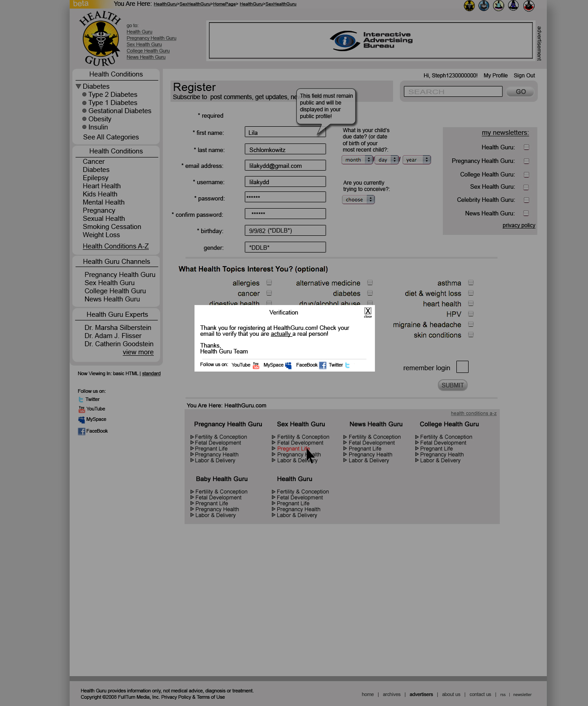This screenshot has width=588, height=706.
Task: Click the archives footer link
Action: [391, 694]
